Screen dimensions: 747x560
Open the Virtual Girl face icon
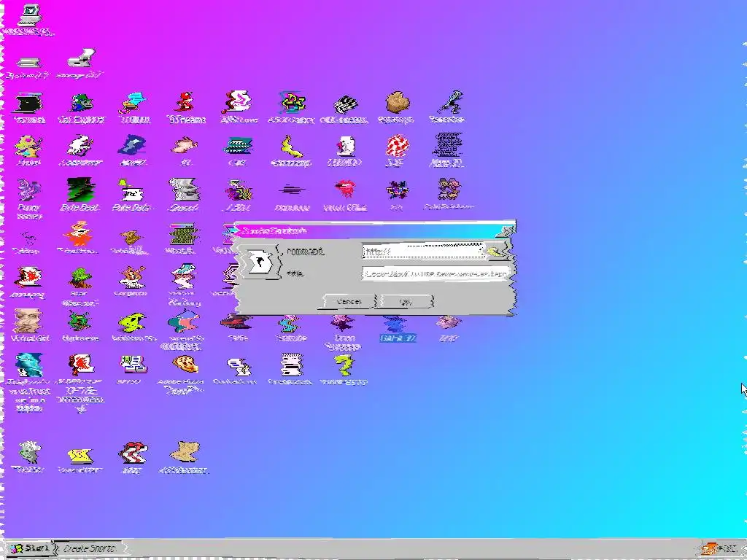[x=28, y=321]
